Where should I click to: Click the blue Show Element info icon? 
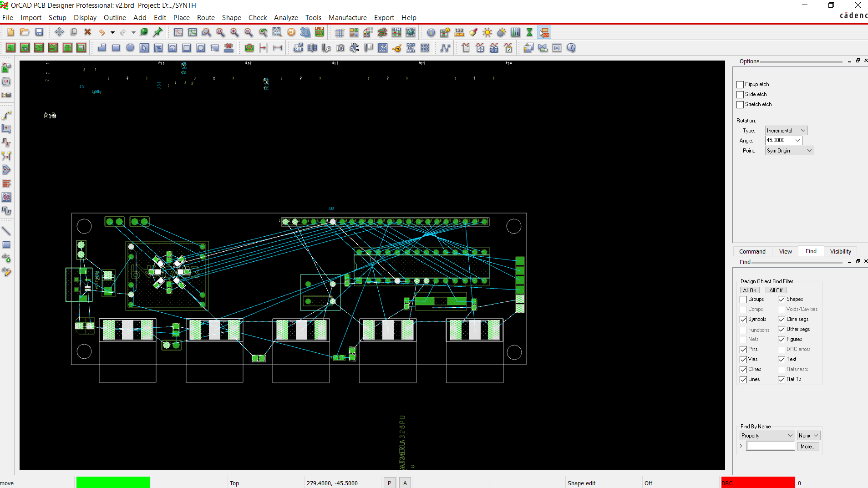click(x=431, y=32)
